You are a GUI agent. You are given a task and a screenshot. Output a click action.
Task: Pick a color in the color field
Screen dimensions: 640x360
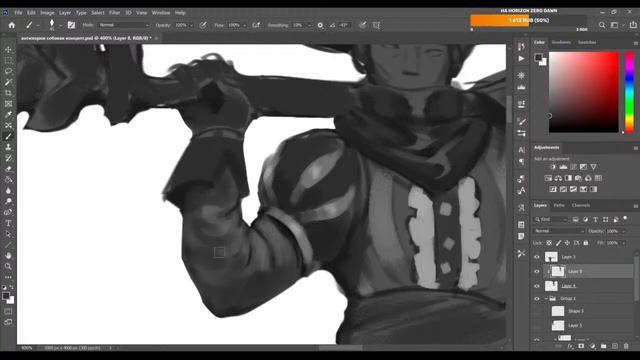[584, 92]
